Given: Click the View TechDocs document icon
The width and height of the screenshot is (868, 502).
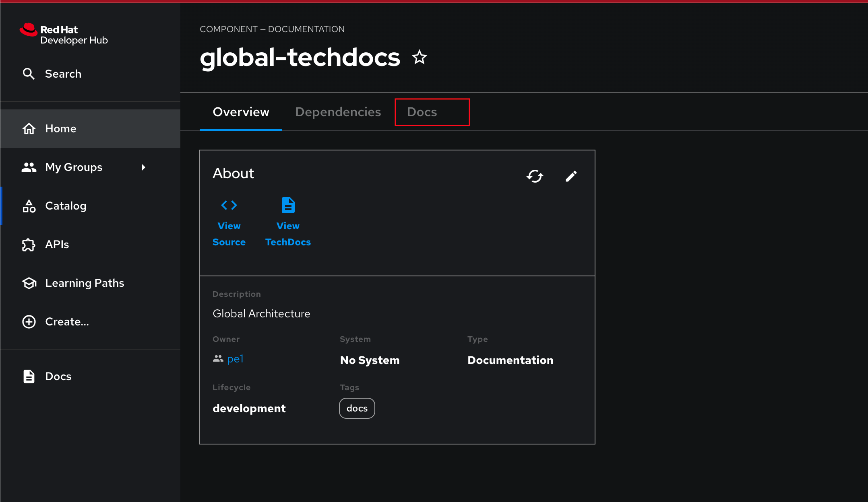Looking at the screenshot, I should click(x=288, y=205).
